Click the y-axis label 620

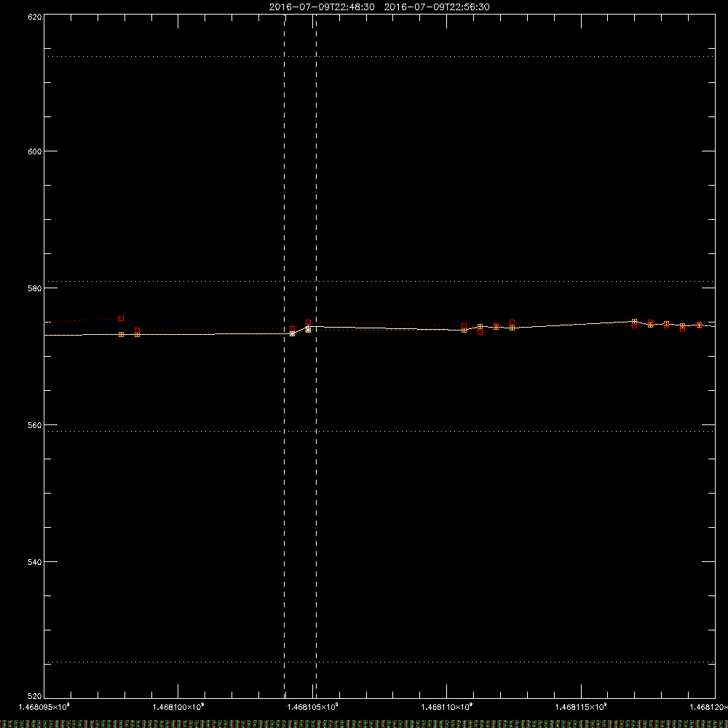point(35,17)
